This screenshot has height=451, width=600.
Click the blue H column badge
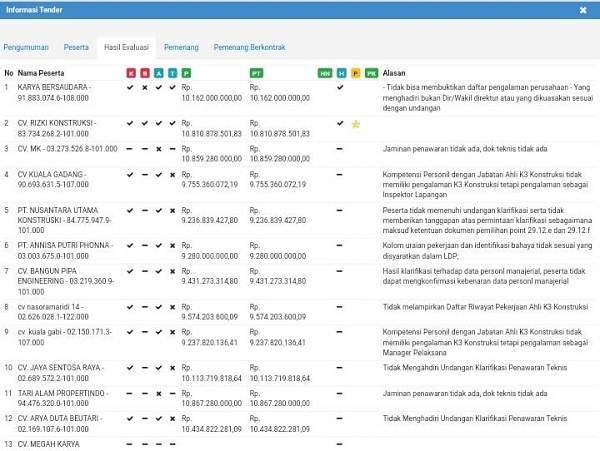point(341,73)
